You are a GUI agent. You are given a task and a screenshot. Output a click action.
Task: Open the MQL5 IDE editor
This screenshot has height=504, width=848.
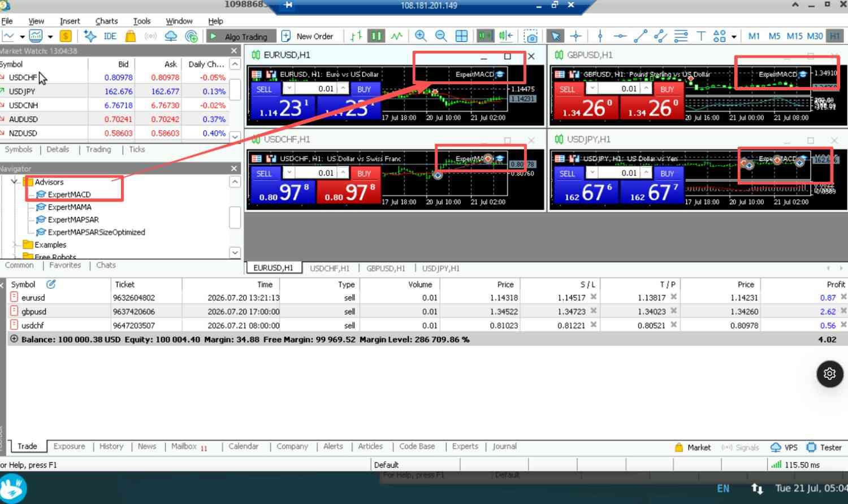pyautogui.click(x=110, y=36)
